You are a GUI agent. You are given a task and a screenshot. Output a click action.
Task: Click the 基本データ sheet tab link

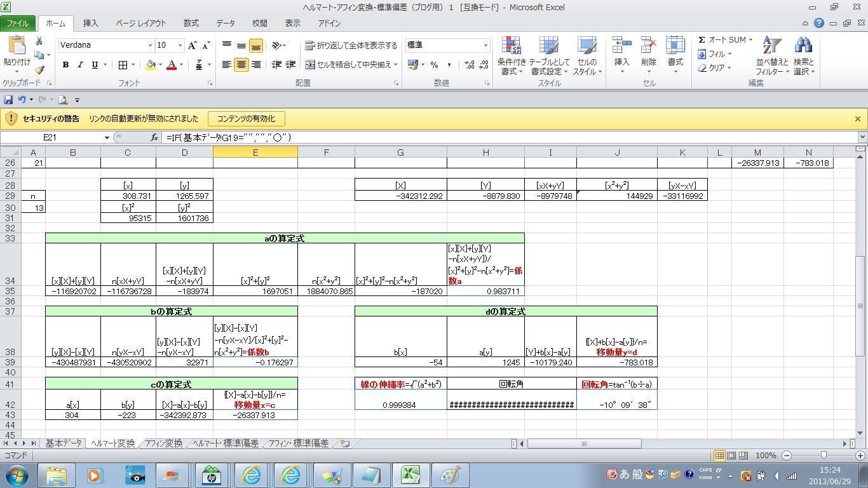pos(64,444)
